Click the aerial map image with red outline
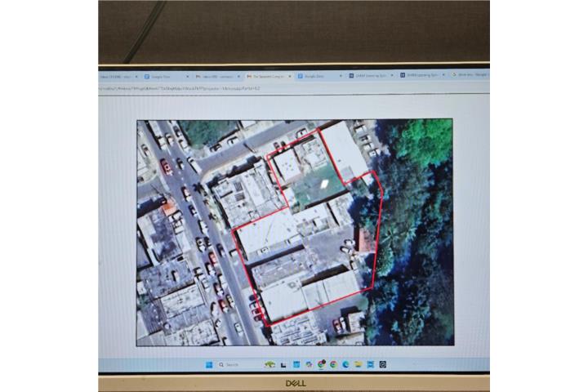 295,233
